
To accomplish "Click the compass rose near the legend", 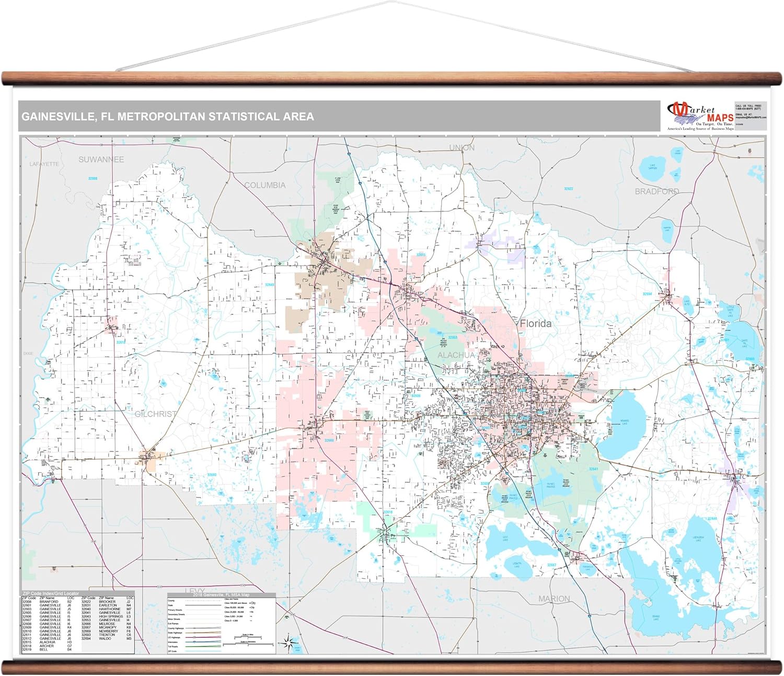I will [x=289, y=643].
